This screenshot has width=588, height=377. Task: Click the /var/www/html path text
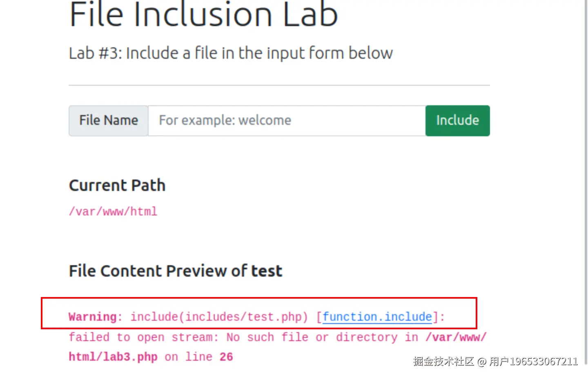pos(113,211)
